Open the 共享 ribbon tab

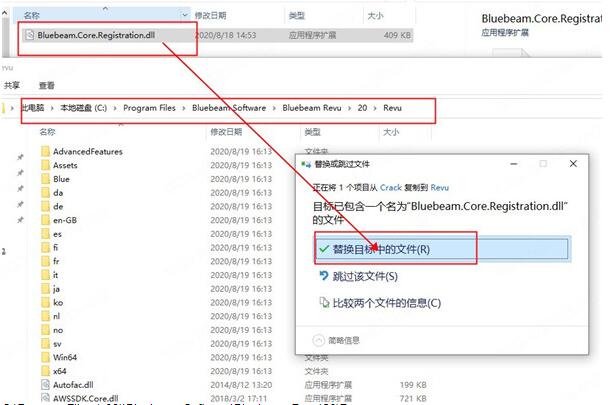tap(12, 85)
